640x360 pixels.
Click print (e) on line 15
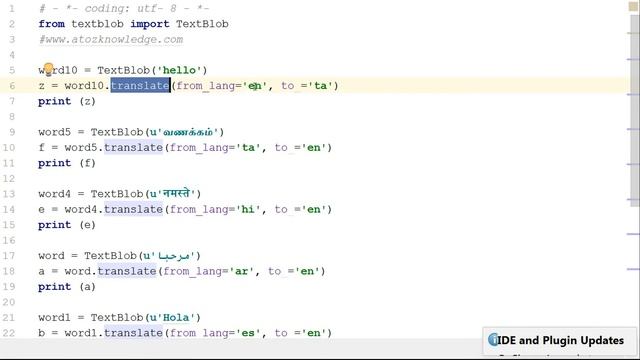(67, 225)
